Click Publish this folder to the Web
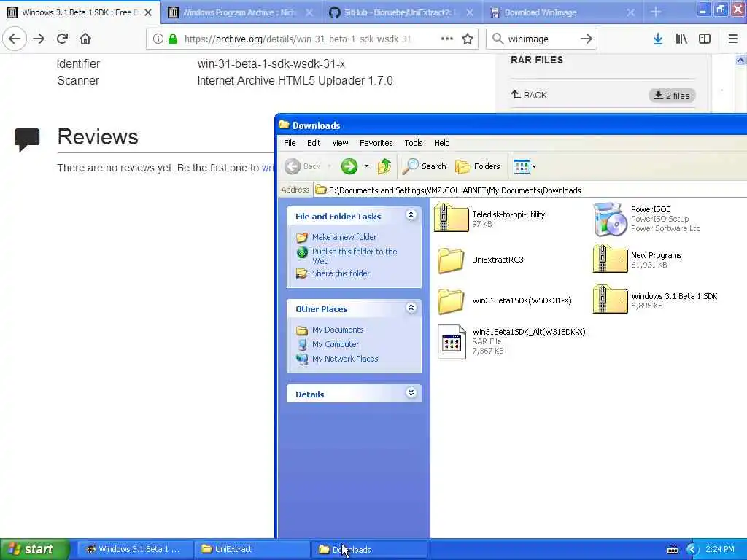Image resolution: width=747 pixels, height=560 pixels. pos(355,256)
